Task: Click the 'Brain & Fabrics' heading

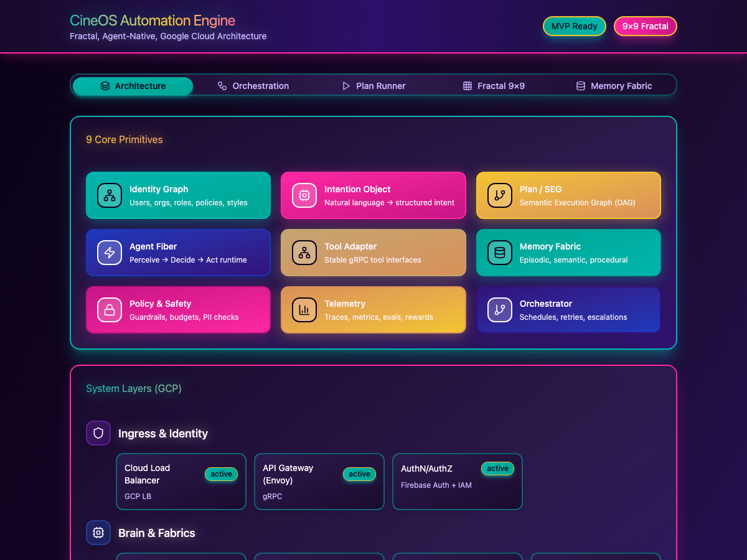Action: tap(157, 533)
